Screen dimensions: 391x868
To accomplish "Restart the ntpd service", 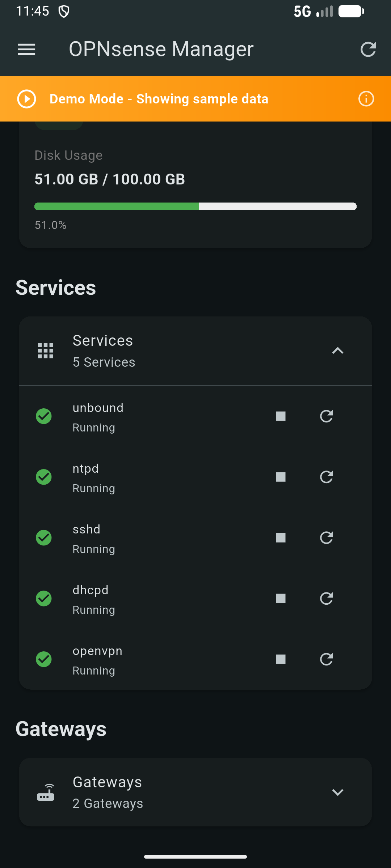I will pyautogui.click(x=326, y=477).
